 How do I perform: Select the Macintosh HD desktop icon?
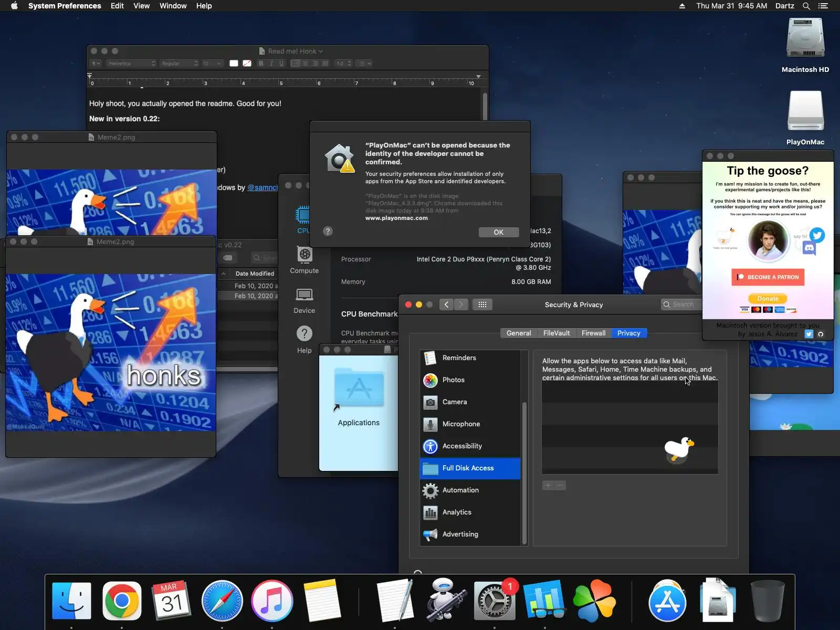tap(805, 46)
